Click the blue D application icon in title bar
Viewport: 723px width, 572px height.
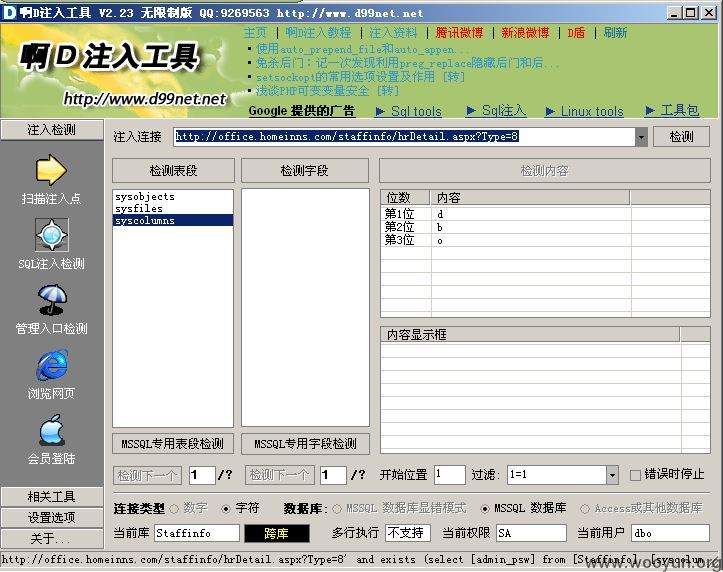[x=9, y=12]
